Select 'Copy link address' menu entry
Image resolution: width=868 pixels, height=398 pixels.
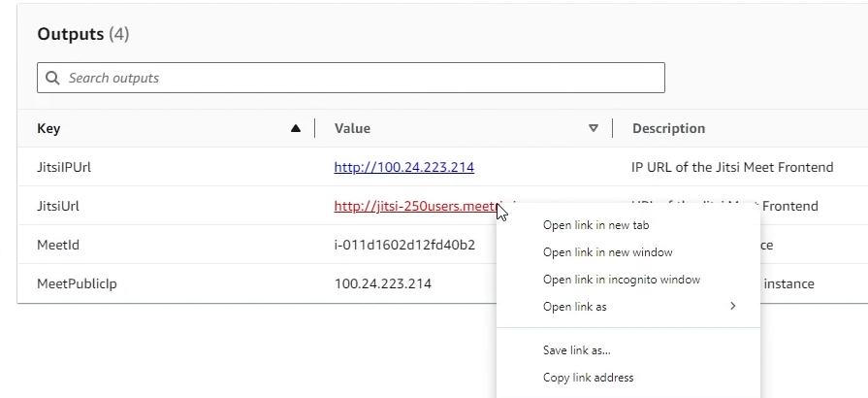pyautogui.click(x=588, y=378)
